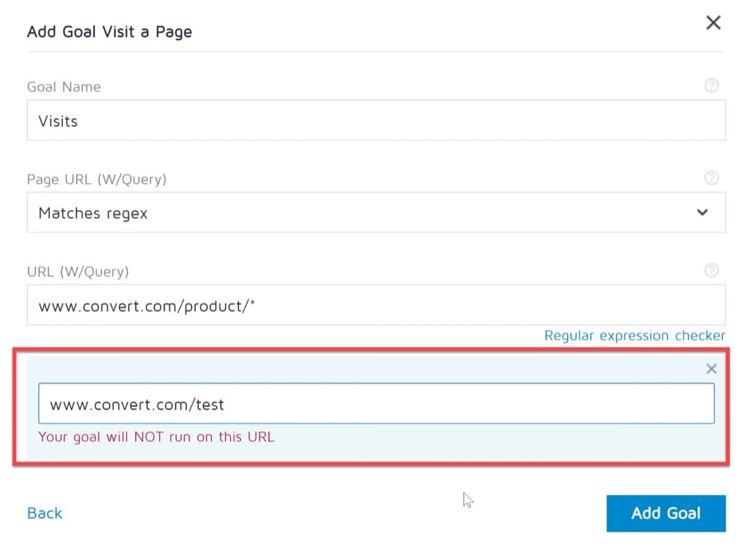Click the Page URL (W/Query) label
The image size is (747, 560).
pos(96,179)
